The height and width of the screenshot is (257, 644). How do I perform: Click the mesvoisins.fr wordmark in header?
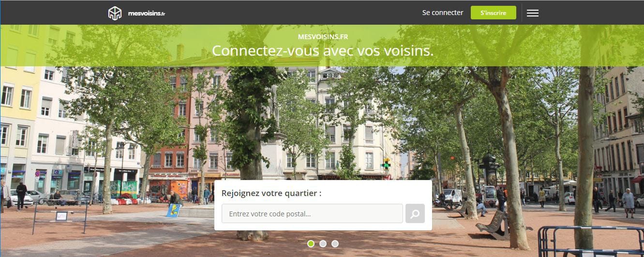pyautogui.click(x=147, y=14)
